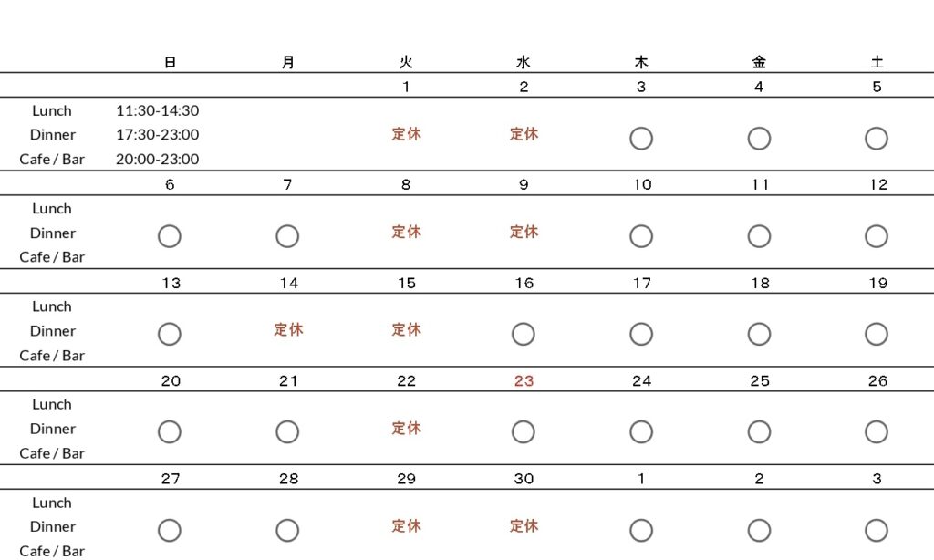The width and height of the screenshot is (934, 560).
Task: Click the open circle under date 19
Action: [x=877, y=334]
